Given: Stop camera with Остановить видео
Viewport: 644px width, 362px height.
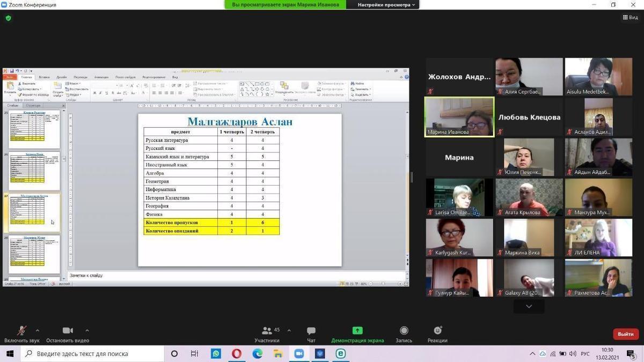Looking at the screenshot, I should pos(68,331).
